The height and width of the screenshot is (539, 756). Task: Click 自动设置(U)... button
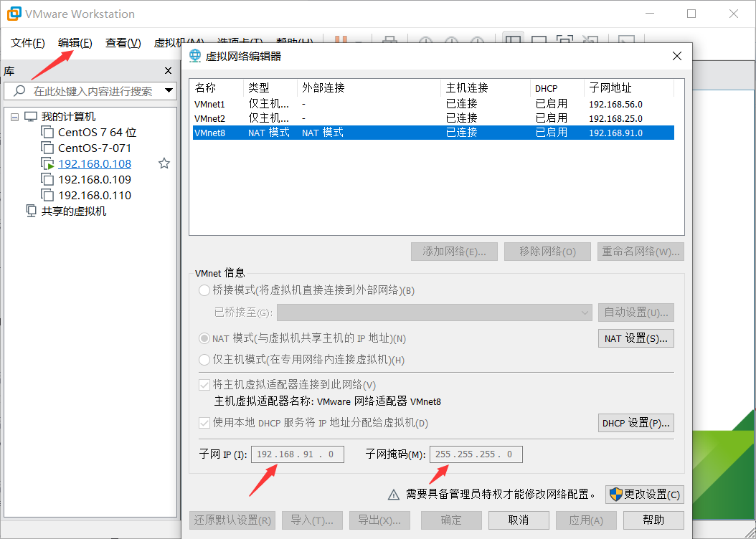(x=636, y=313)
